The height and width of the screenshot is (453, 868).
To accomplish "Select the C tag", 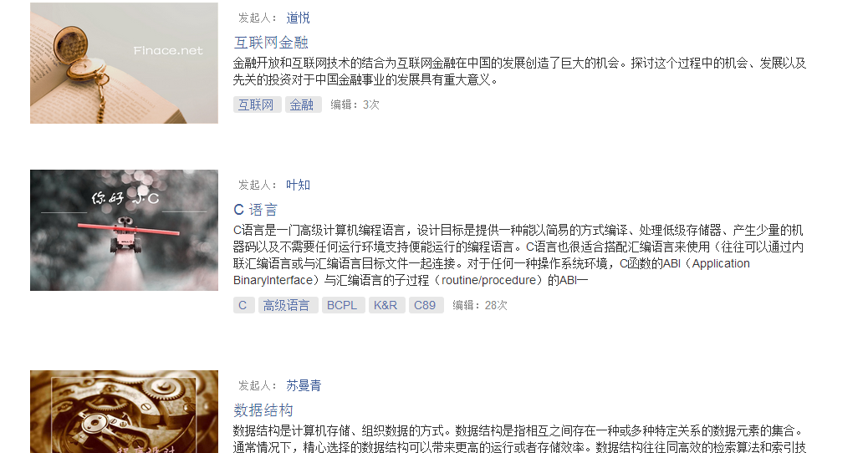I will 244,305.
